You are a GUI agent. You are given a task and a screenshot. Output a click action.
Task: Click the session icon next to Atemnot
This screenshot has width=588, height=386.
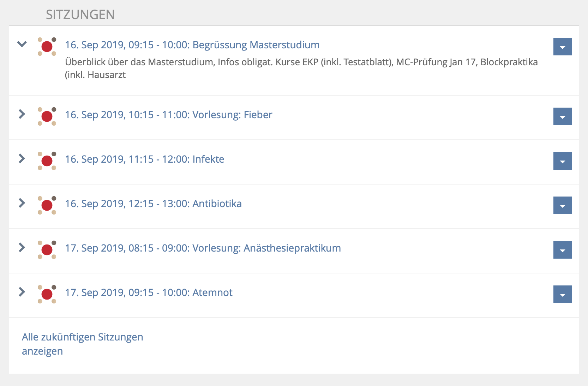click(x=47, y=294)
